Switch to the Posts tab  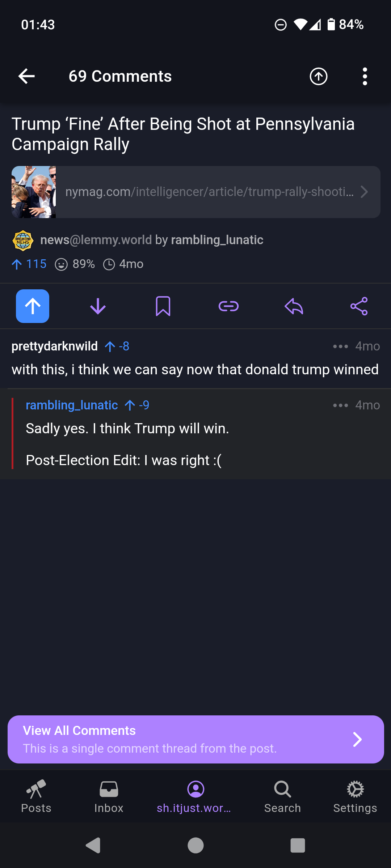pos(36,796)
